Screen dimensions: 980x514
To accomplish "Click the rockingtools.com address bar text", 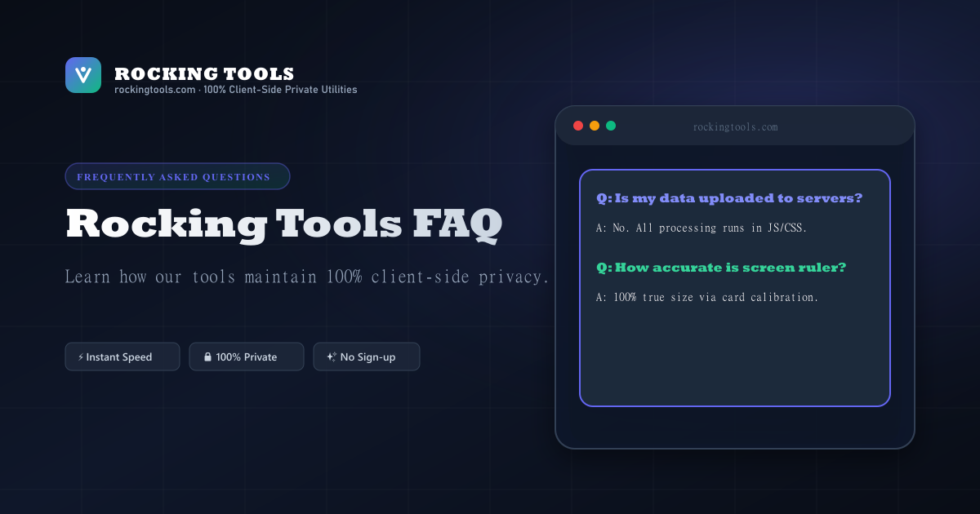I will click(735, 127).
